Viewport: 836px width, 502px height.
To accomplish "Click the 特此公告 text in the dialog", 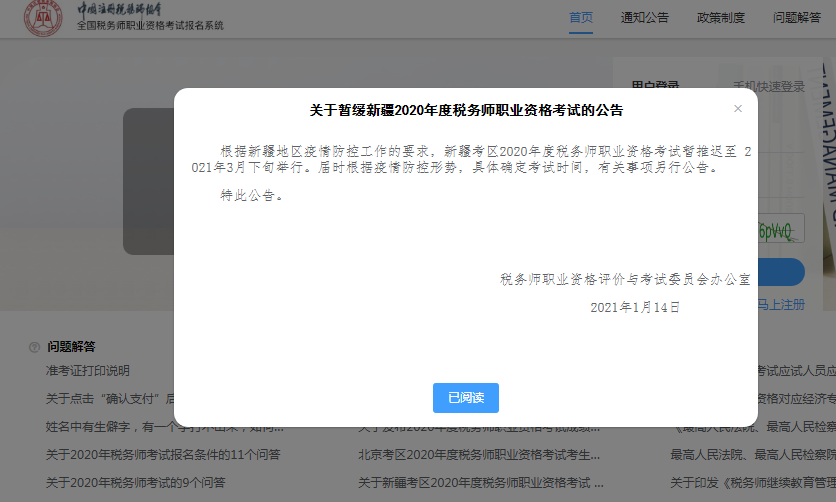I will coord(252,196).
